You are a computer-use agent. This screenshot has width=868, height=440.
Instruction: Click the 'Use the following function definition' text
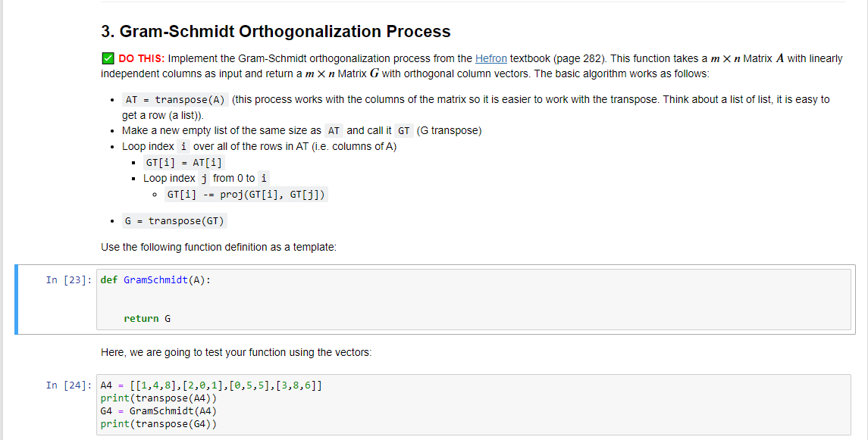point(218,247)
